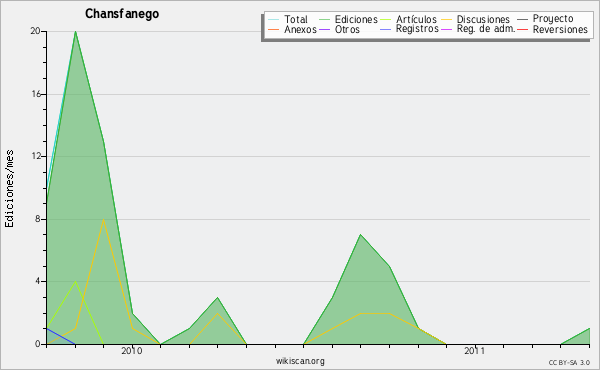
Task: Click the CC BY-SA 3.0 license text
Action: pos(569,362)
